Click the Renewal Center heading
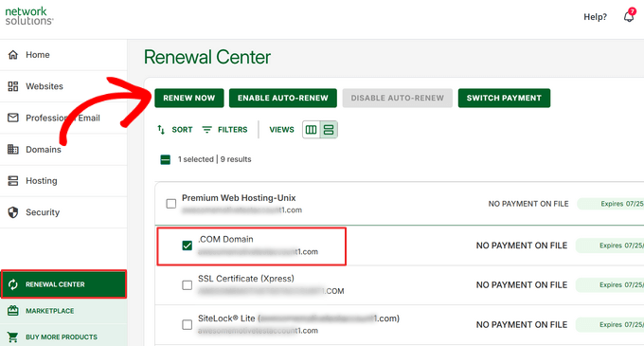Screen dimensions: 644x346 (207, 57)
